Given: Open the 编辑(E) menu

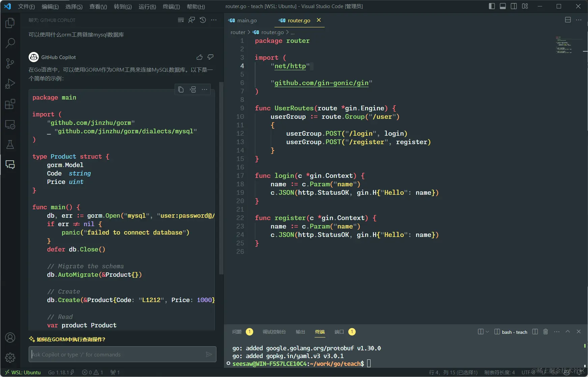Looking at the screenshot, I should (50, 6).
